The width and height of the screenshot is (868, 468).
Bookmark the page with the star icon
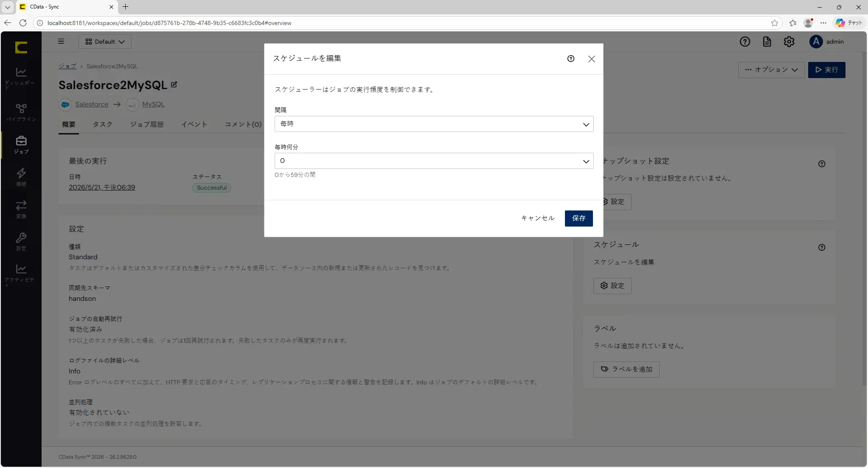(x=775, y=23)
